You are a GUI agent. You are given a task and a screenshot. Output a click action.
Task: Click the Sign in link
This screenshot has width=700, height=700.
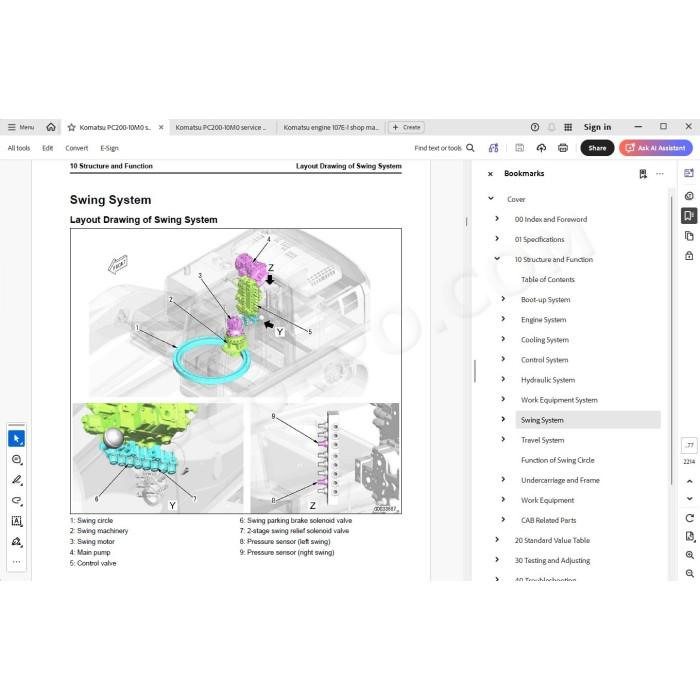[597, 127]
